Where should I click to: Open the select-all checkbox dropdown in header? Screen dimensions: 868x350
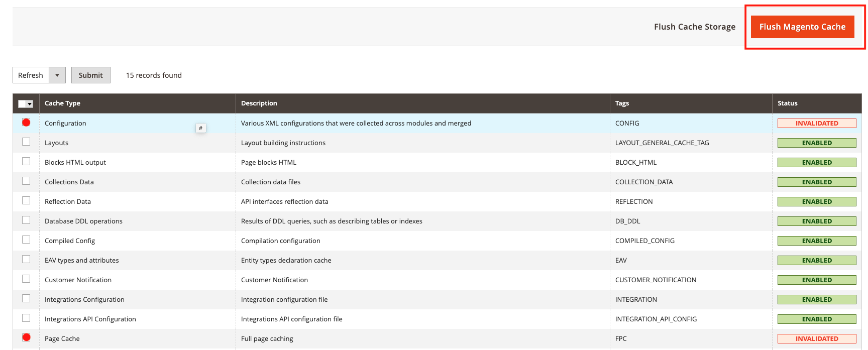(x=30, y=104)
